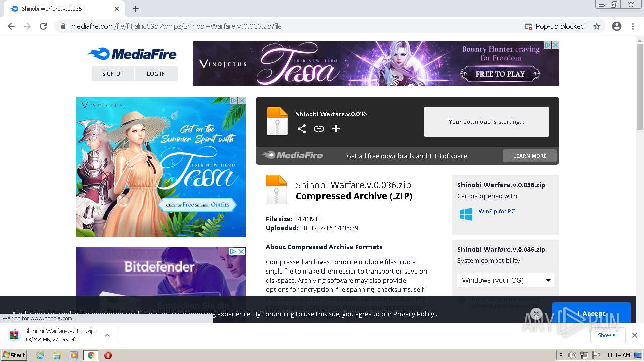Click the Internet Explorer taskbar icon
The height and width of the screenshot is (362, 644).
40,355
